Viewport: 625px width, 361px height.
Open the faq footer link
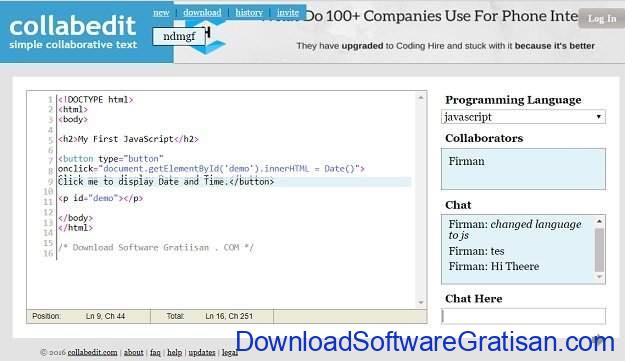click(x=155, y=352)
